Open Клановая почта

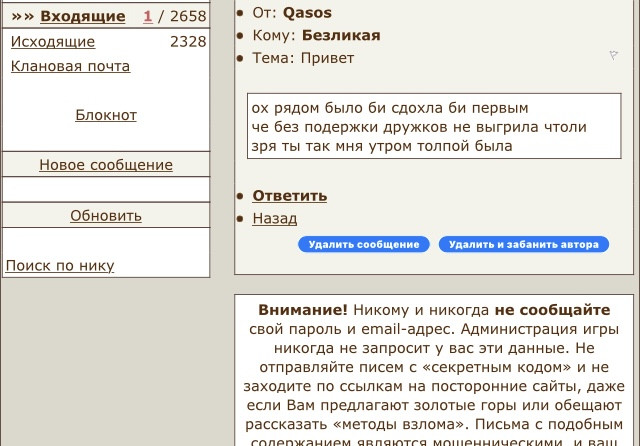[70, 66]
